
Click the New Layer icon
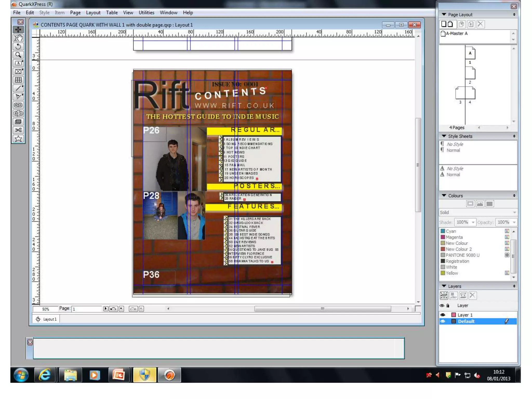tap(444, 295)
